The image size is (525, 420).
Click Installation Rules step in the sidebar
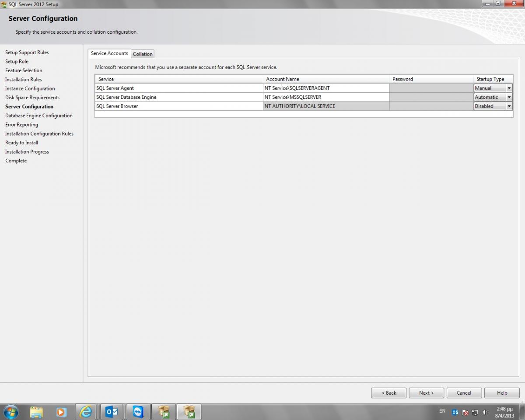[x=24, y=80]
